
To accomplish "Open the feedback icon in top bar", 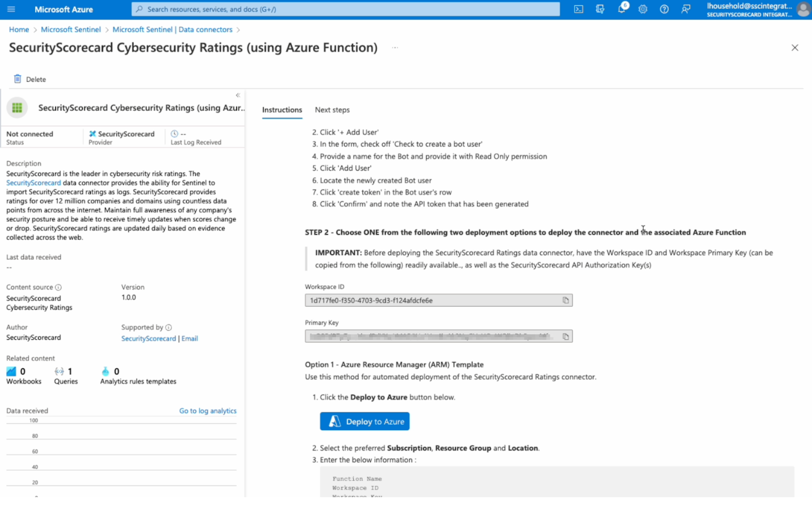I will point(685,9).
